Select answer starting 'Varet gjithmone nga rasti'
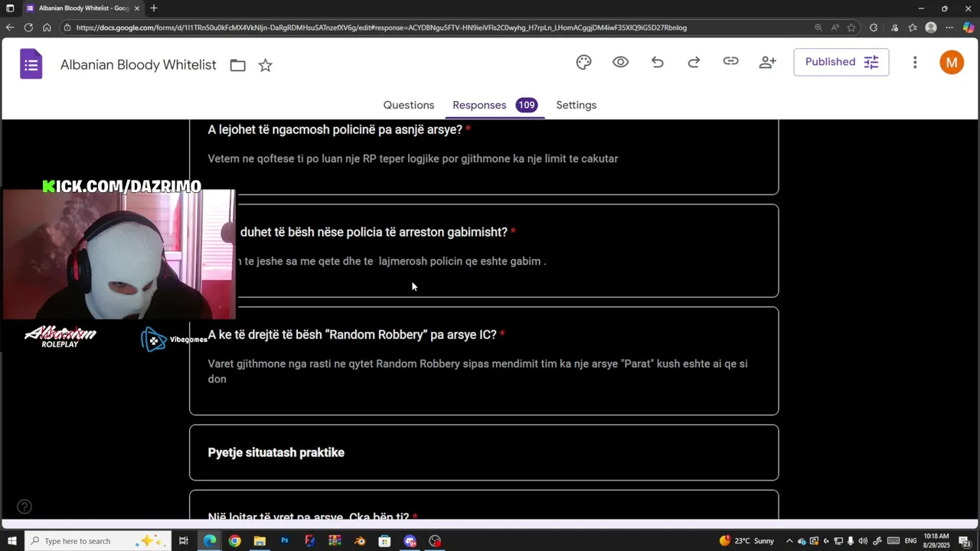The height and width of the screenshot is (551, 980). 478,371
